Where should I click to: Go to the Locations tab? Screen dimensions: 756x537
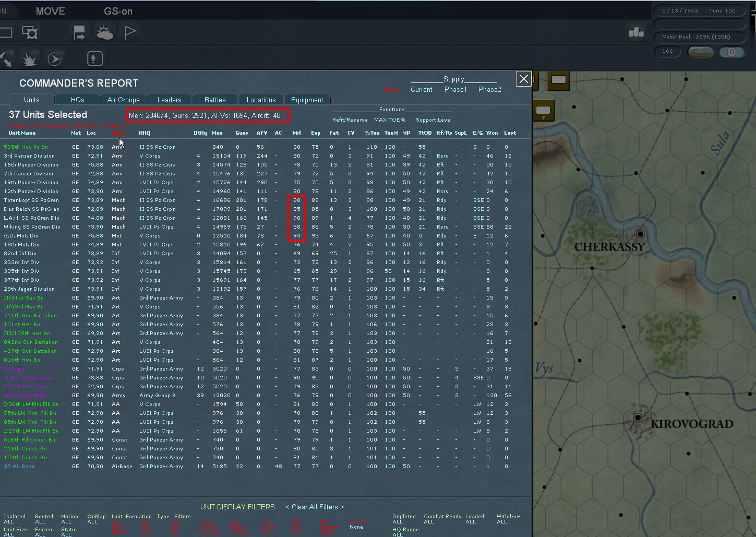tap(261, 100)
